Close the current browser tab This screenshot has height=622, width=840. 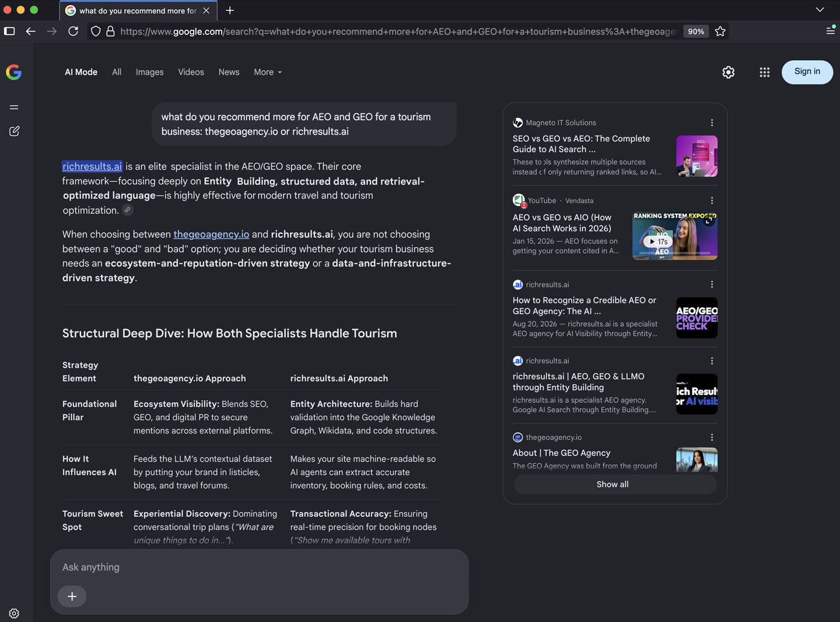coord(206,11)
